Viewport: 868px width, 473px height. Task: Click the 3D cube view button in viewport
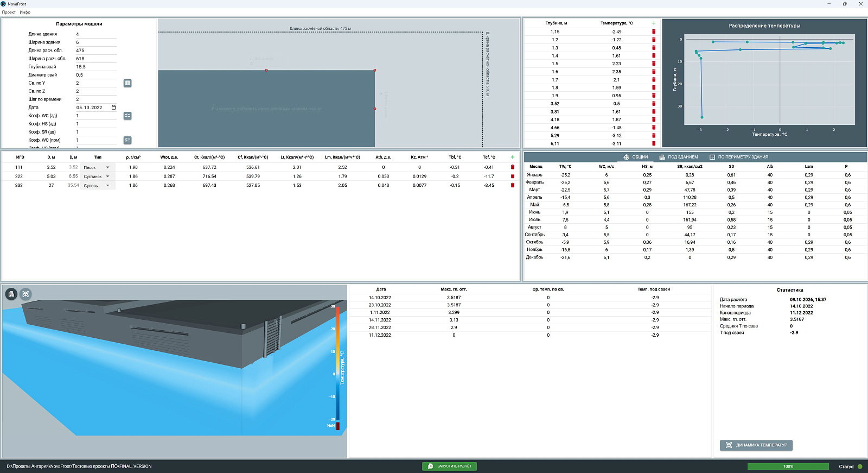click(25, 294)
